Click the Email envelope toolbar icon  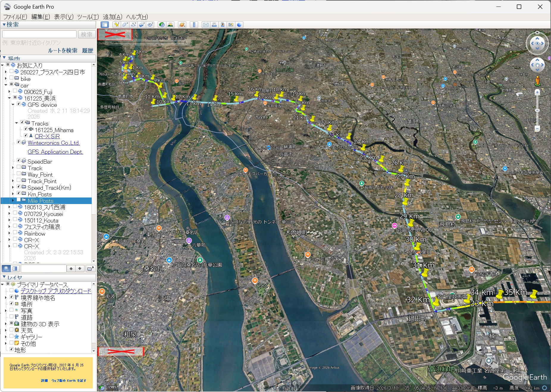click(x=206, y=25)
